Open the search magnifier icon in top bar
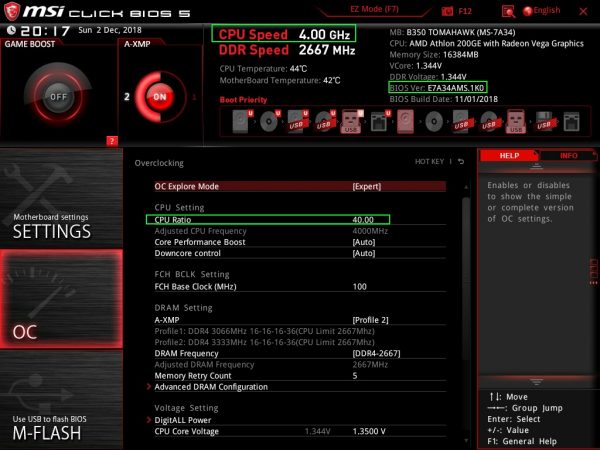 coord(508,11)
